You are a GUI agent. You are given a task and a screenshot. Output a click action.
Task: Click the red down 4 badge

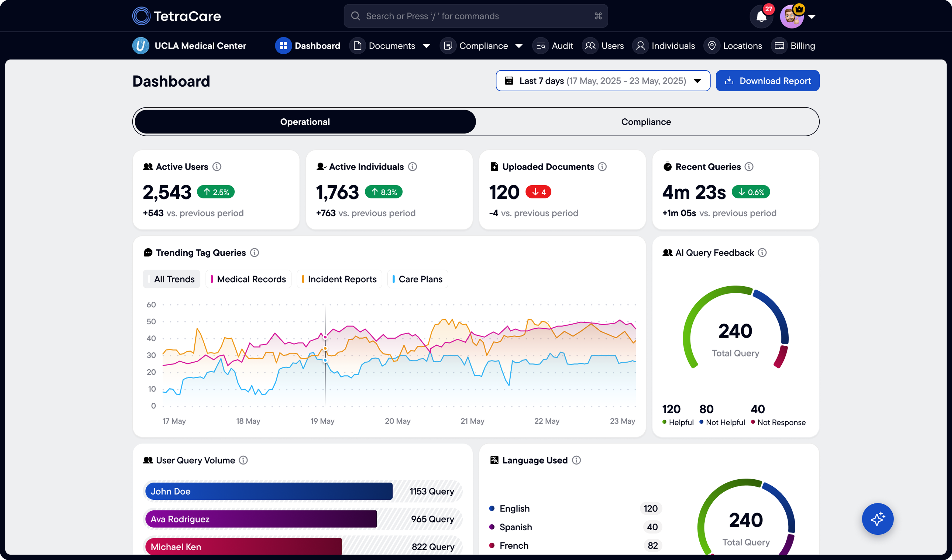click(x=538, y=192)
